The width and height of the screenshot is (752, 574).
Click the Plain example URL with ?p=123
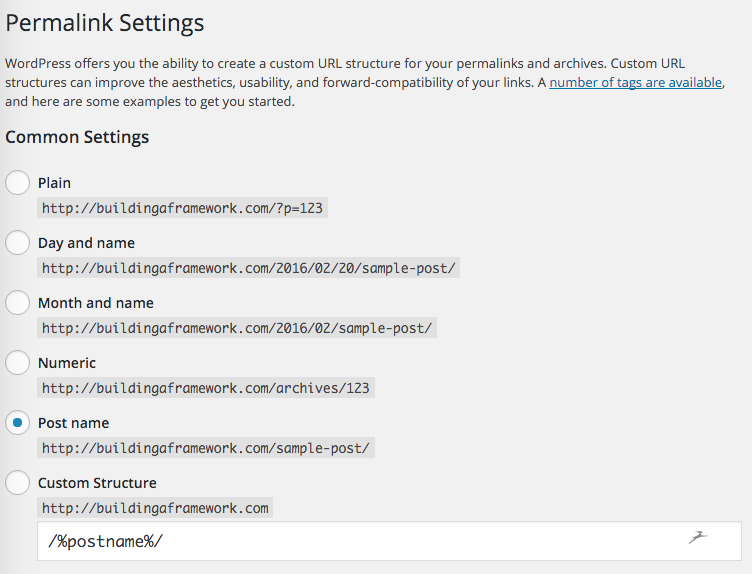pos(182,208)
